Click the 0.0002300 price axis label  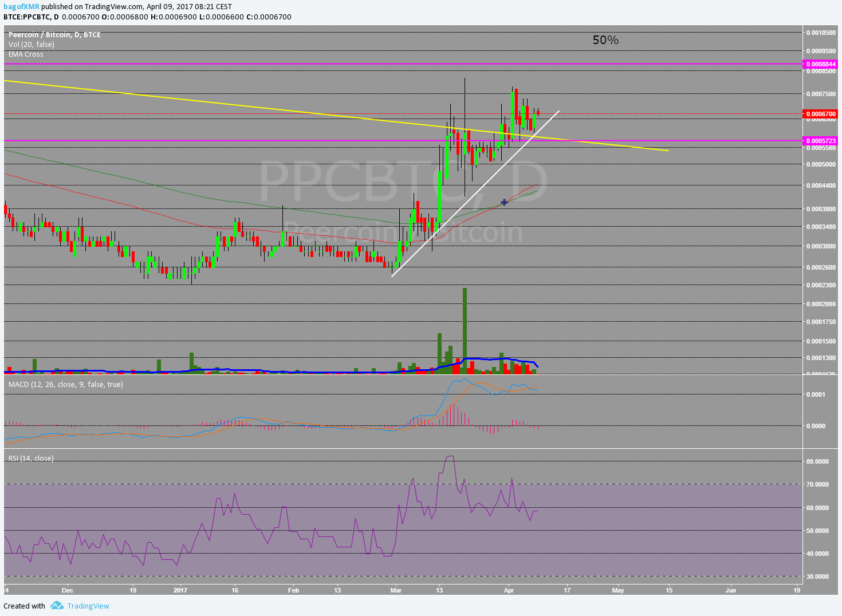(821, 285)
